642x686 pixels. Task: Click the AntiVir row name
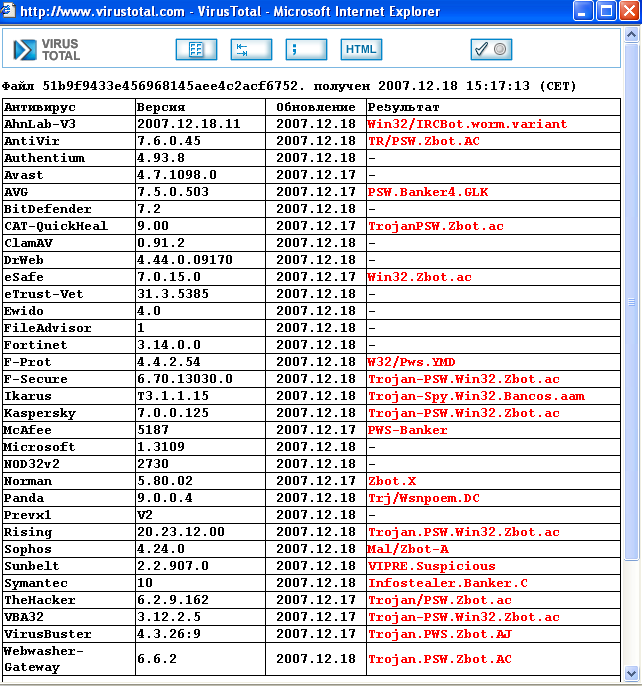[32, 141]
